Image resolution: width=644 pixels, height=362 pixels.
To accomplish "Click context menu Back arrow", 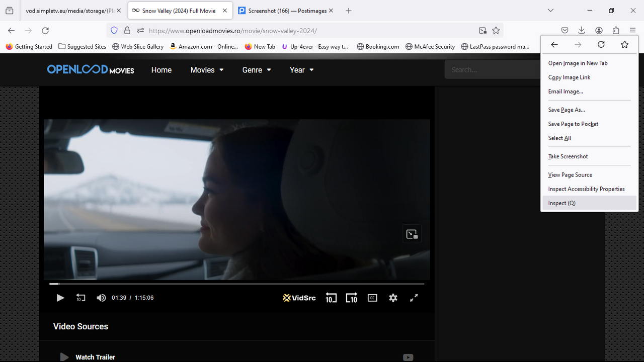I will click(x=554, y=45).
